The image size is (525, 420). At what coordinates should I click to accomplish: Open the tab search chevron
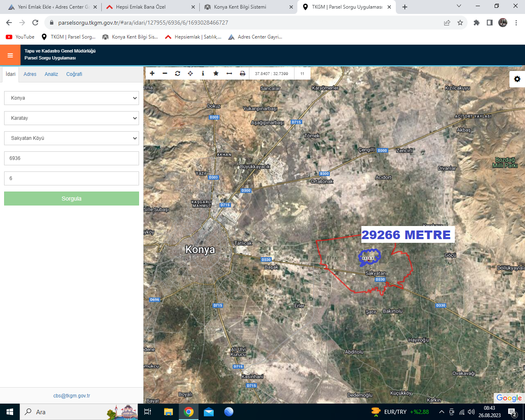[x=459, y=6]
